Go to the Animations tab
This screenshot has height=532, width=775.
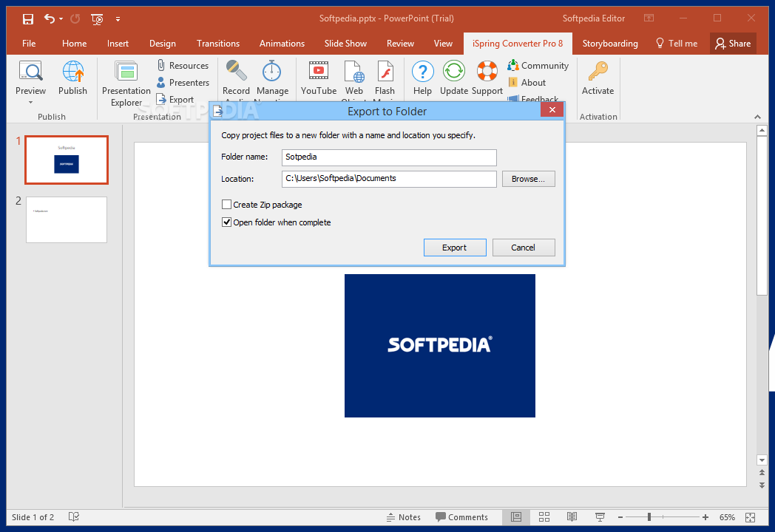coord(282,44)
